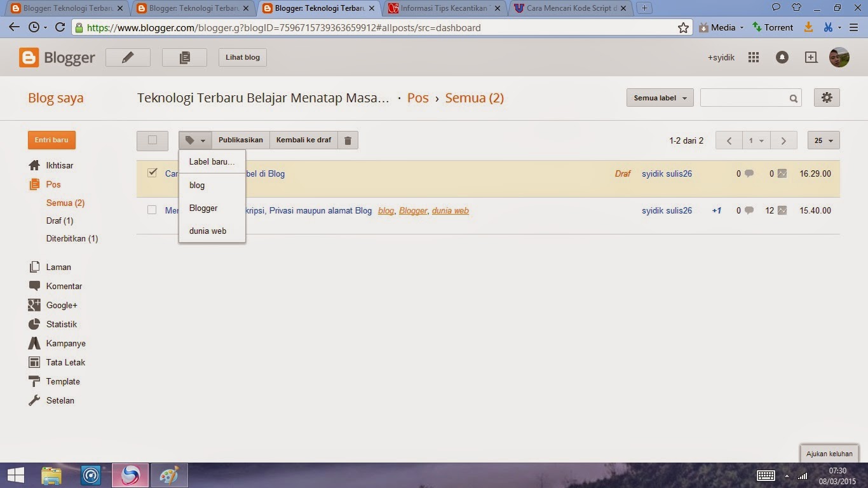Open a new browser tab plus button
Image resolution: width=868 pixels, height=488 pixels.
tap(644, 8)
